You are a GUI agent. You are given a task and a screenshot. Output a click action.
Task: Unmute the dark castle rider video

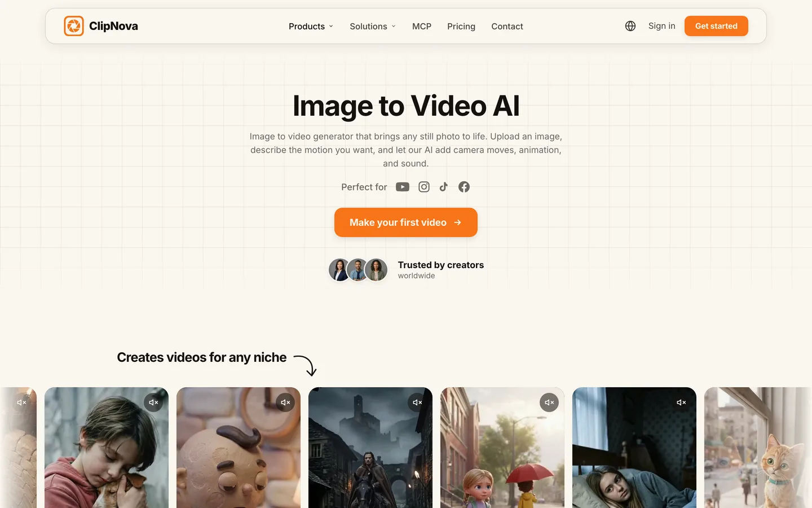click(x=417, y=402)
